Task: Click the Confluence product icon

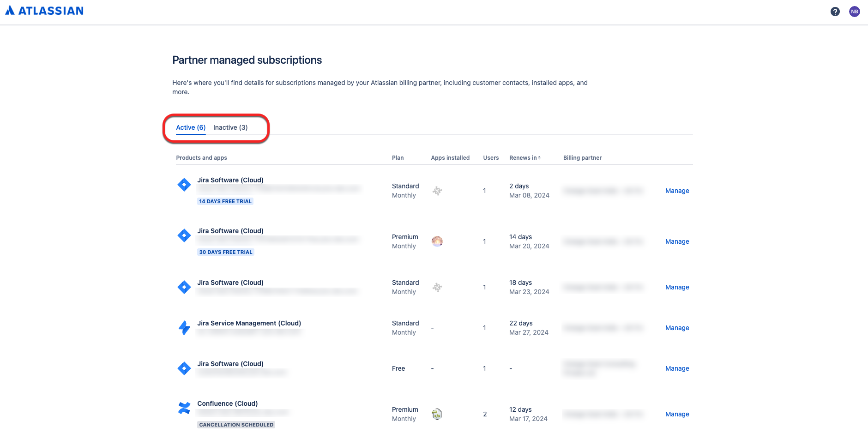Action: [184, 408]
